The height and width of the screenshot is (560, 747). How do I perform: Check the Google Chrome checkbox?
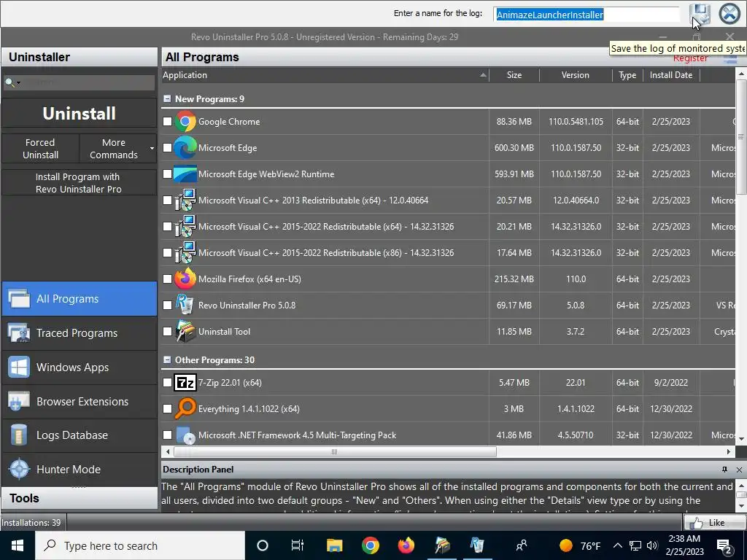[167, 122]
